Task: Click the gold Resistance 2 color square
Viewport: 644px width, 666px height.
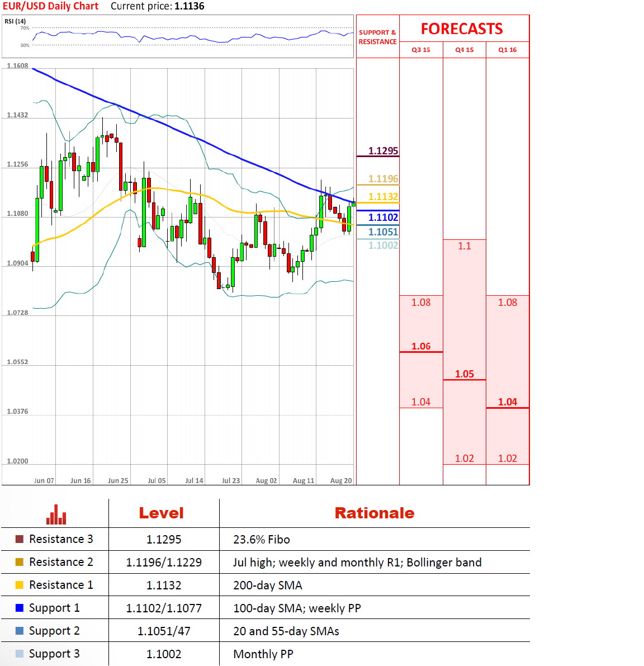Action: tap(20, 562)
